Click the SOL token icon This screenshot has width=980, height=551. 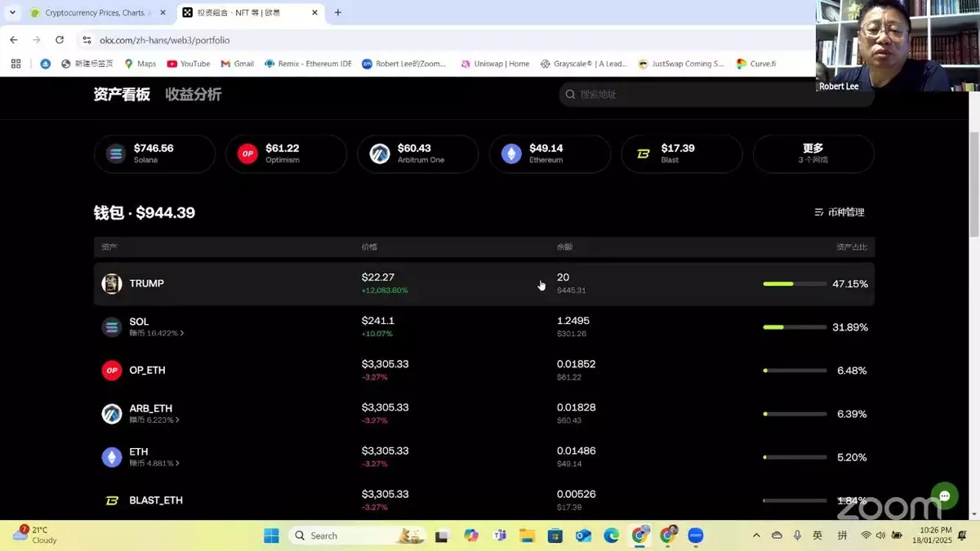point(112,327)
